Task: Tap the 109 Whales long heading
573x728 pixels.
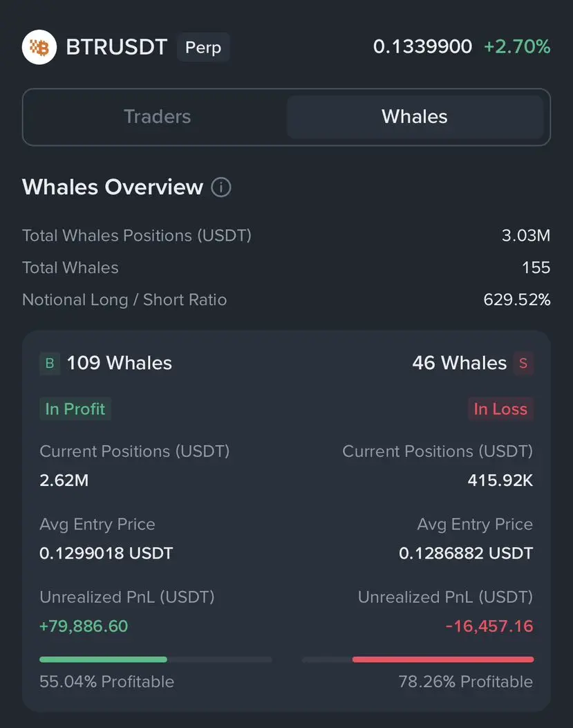Action: pos(120,363)
